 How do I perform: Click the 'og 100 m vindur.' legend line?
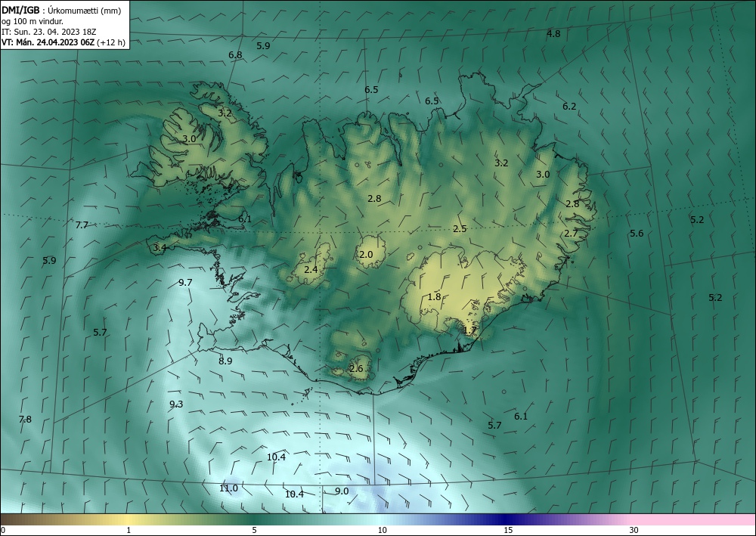coord(33,21)
